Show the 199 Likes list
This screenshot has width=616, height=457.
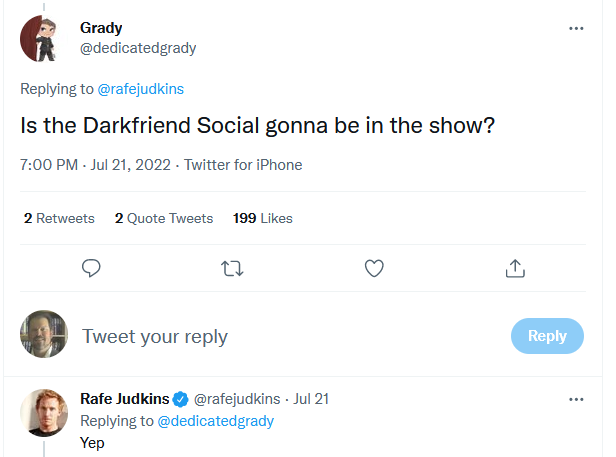click(262, 218)
